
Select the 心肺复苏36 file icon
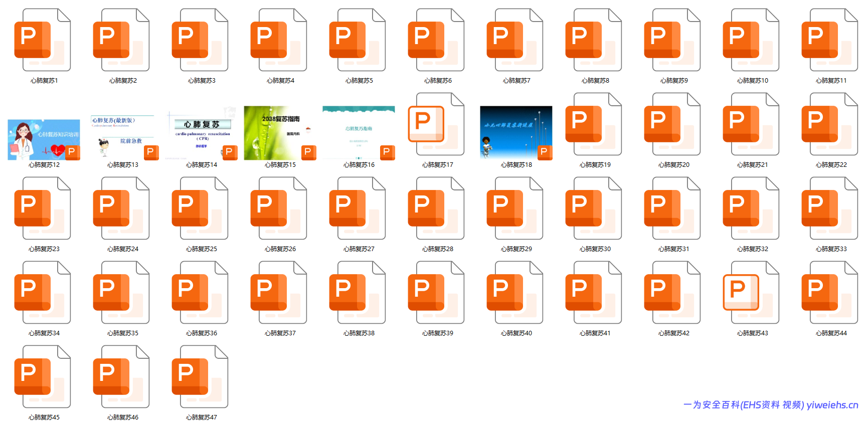(x=201, y=293)
